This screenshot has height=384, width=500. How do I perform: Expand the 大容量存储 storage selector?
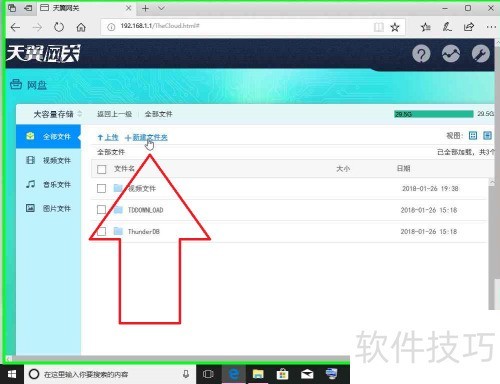(x=57, y=114)
